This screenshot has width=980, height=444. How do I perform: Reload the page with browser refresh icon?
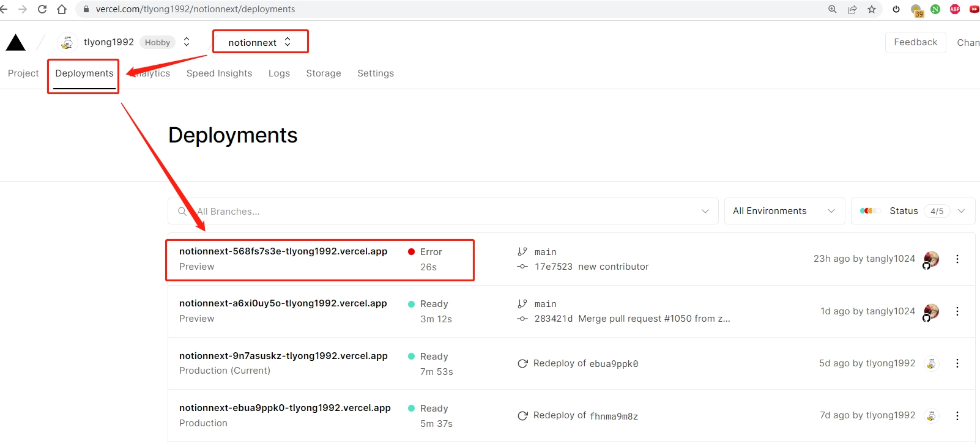(x=42, y=9)
